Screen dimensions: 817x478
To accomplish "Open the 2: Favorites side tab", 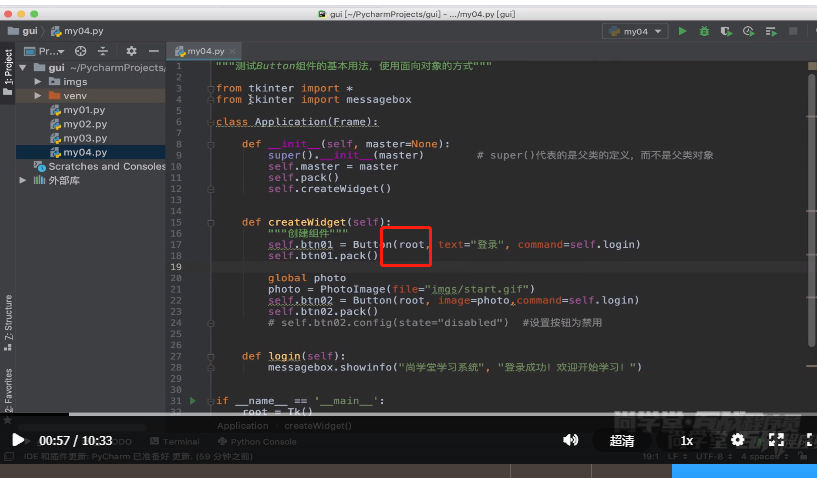I will click(x=8, y=391).
